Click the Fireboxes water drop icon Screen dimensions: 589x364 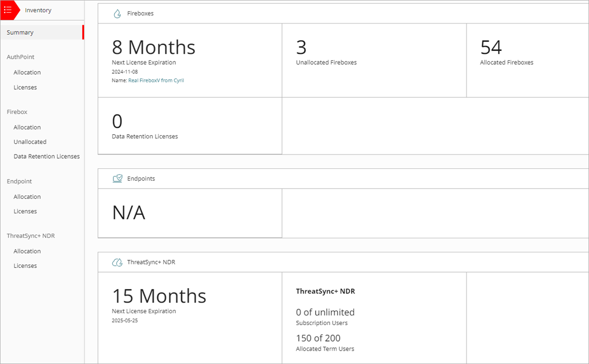tap(117, 13)
